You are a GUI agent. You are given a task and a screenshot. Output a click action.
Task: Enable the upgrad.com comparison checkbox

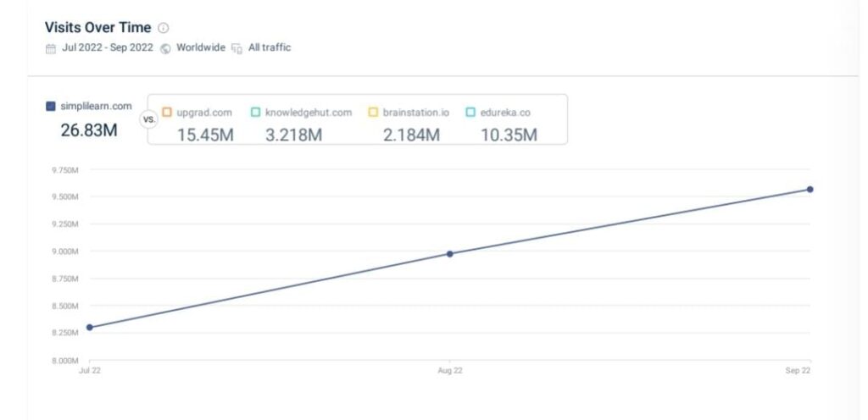[167, 112]
